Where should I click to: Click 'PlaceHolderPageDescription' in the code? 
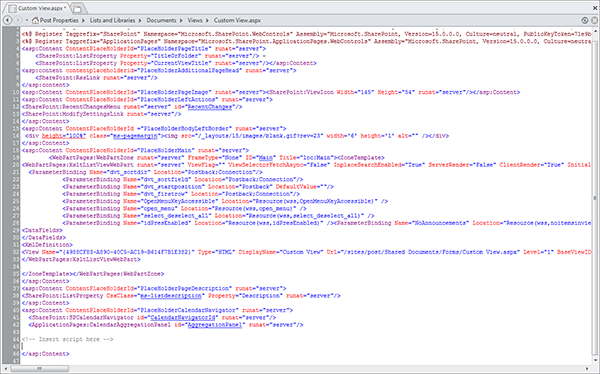(184, 289)
